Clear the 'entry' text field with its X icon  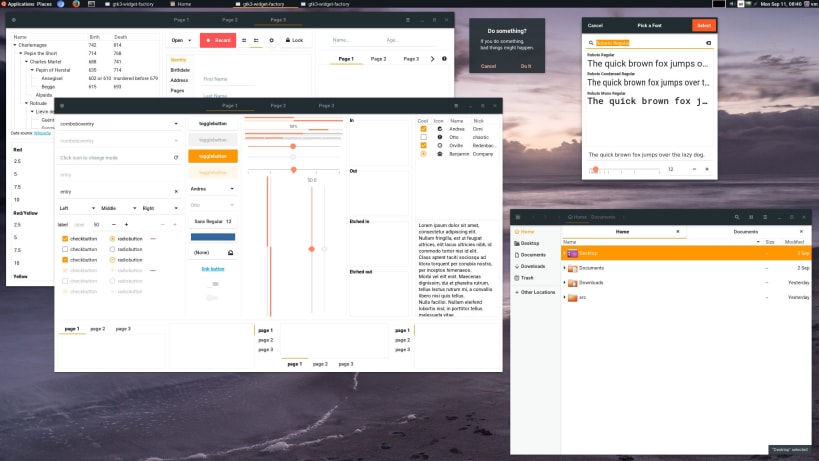tap(176, 192)
